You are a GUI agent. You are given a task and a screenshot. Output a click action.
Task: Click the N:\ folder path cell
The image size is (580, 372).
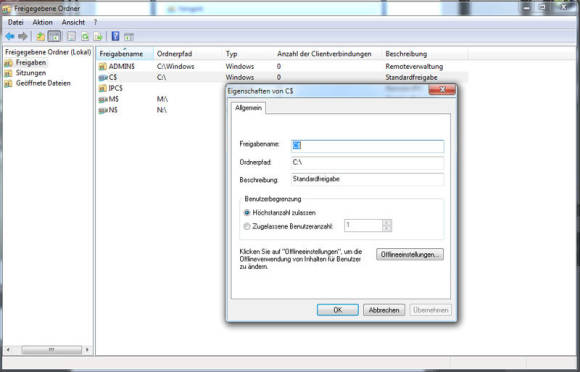click(162, 110)
